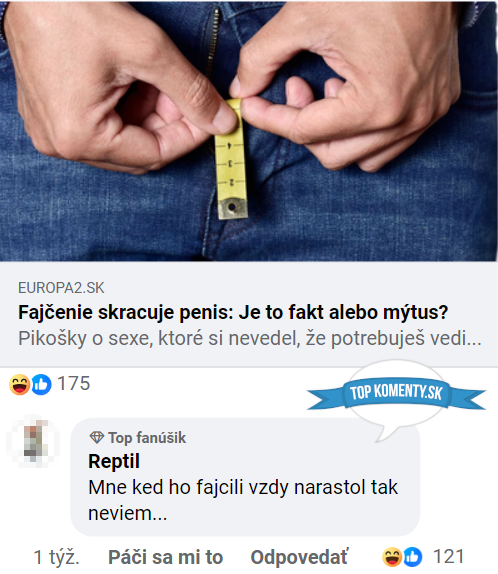Click the laughing emoji beside 121
The width and height of the screenshot is (498, 574).
(x=392, y=557)
